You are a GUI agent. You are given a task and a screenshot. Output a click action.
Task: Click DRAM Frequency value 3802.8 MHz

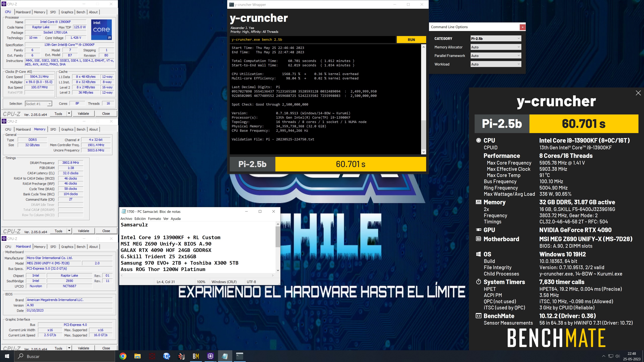[x=70, y=163]
